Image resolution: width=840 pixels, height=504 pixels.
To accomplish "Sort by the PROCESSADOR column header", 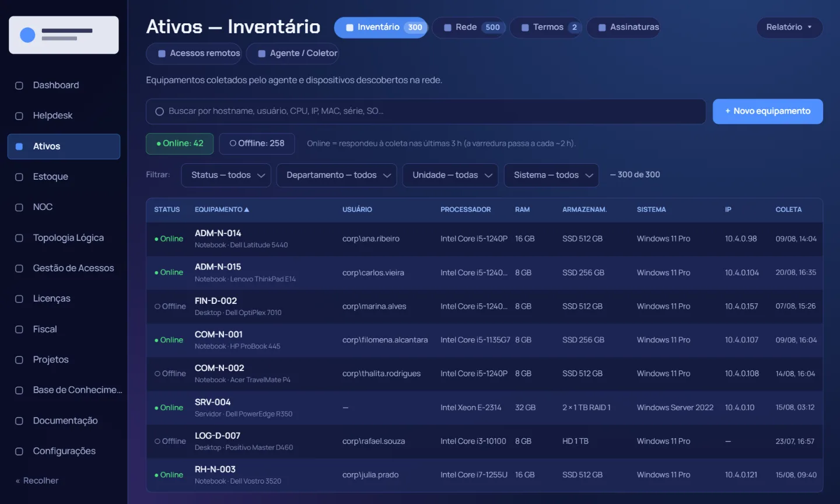I will tap(466, 209).
